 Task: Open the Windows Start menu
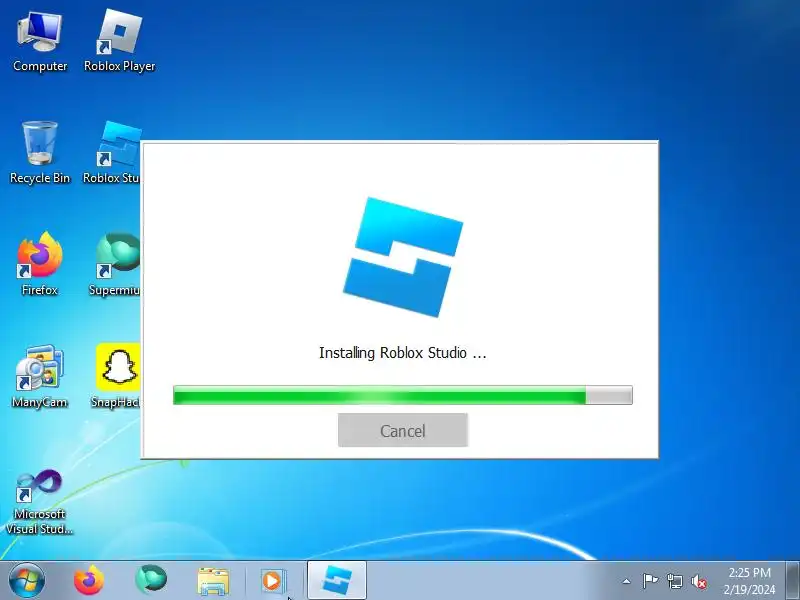tap(27, 581)
